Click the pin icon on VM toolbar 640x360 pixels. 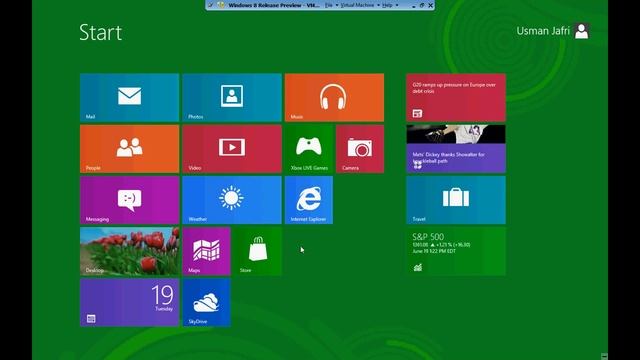(x=211, y=5)
